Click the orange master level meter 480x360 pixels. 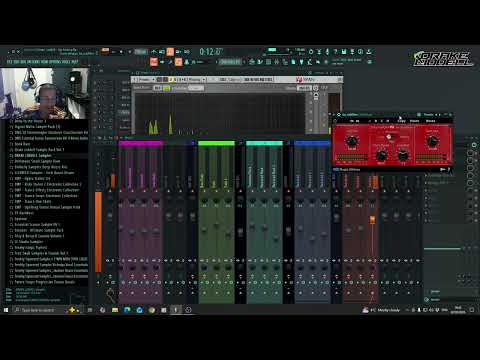click(99, 232)
